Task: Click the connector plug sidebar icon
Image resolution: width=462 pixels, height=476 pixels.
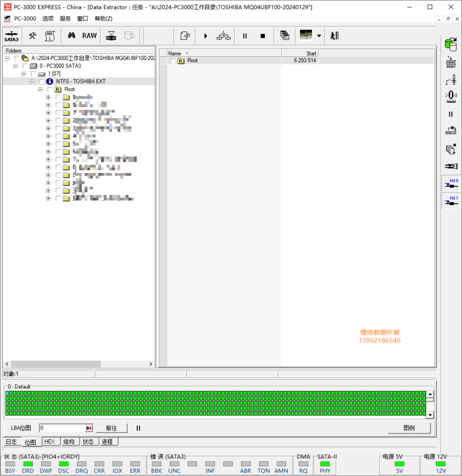Action: [x=451, y=166]
